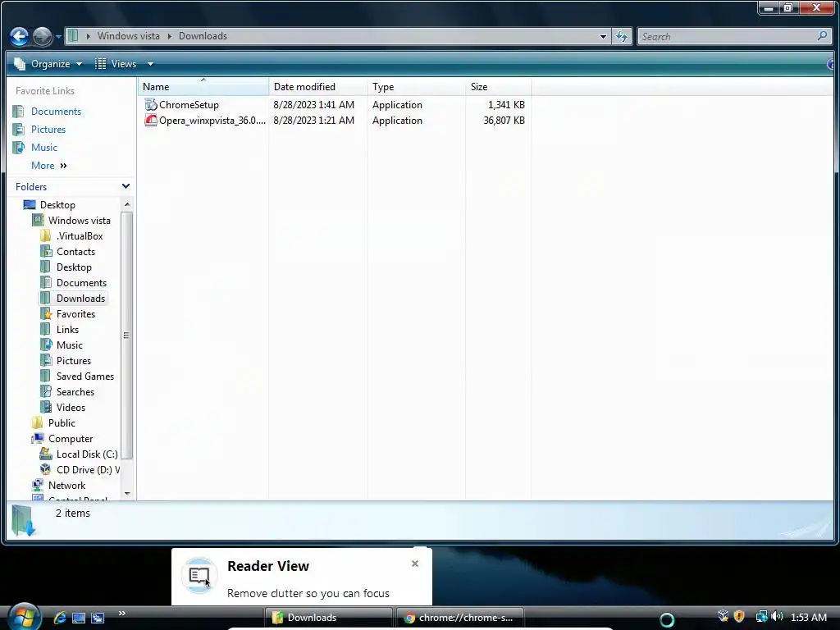
Task: Select Opera_winxpvista_36.0 file name
Action: pos(212,121)
